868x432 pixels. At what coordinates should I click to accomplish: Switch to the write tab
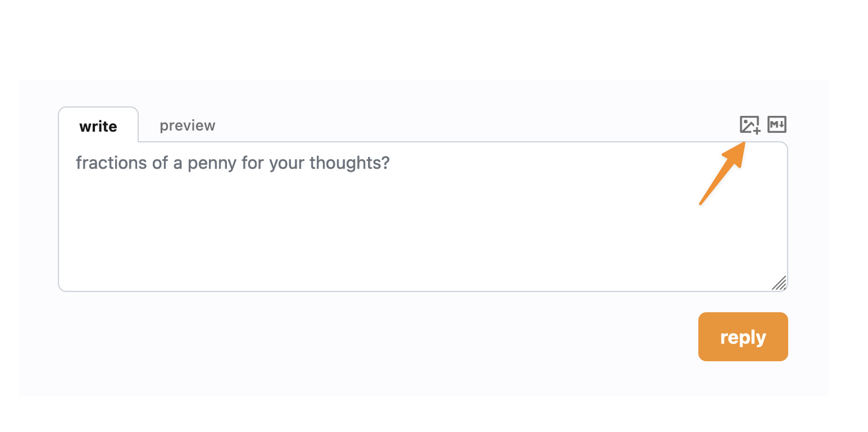coord(98,126)
